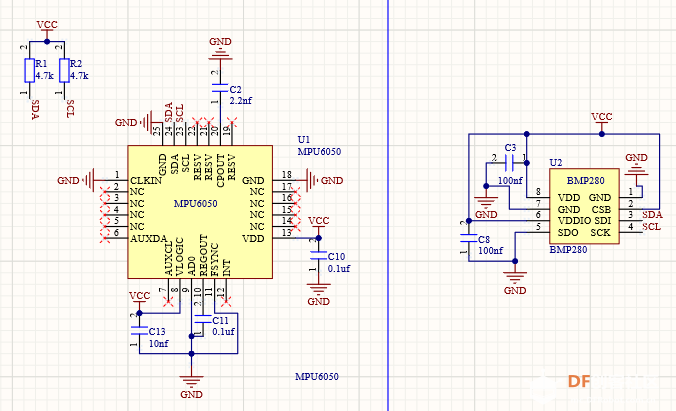Select the C10 capacitor symbol
Viewport: 676px width, 411px height.
click(319, 255)
